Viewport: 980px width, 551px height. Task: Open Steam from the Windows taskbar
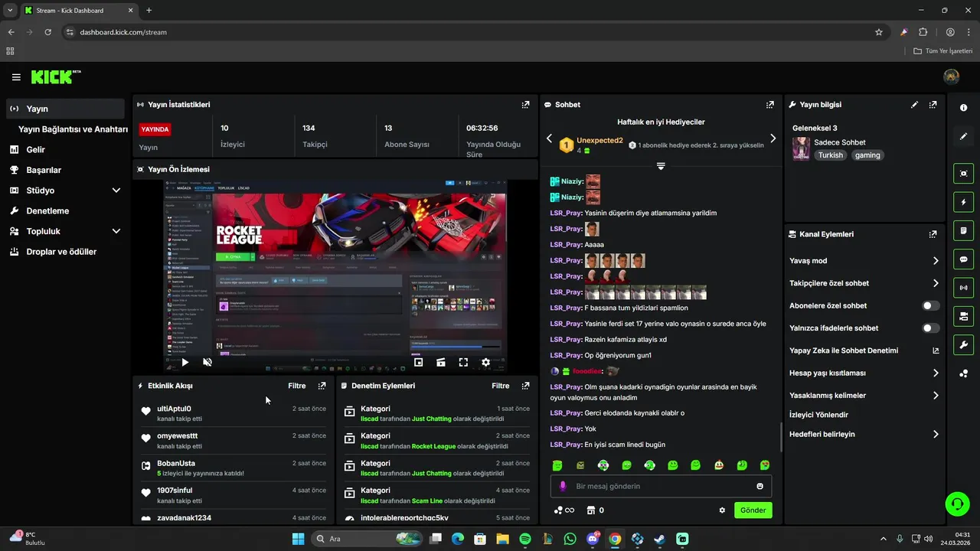659,539
